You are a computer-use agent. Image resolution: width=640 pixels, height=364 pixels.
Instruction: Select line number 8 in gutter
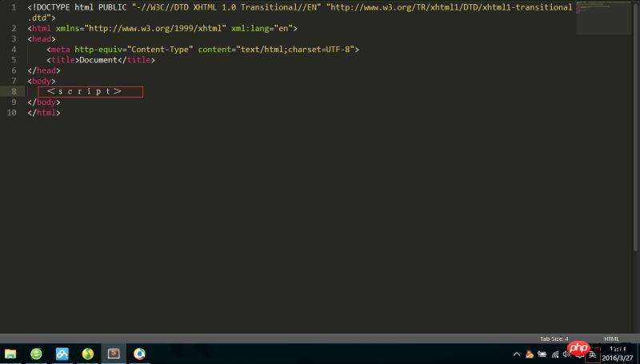[14, 91]
